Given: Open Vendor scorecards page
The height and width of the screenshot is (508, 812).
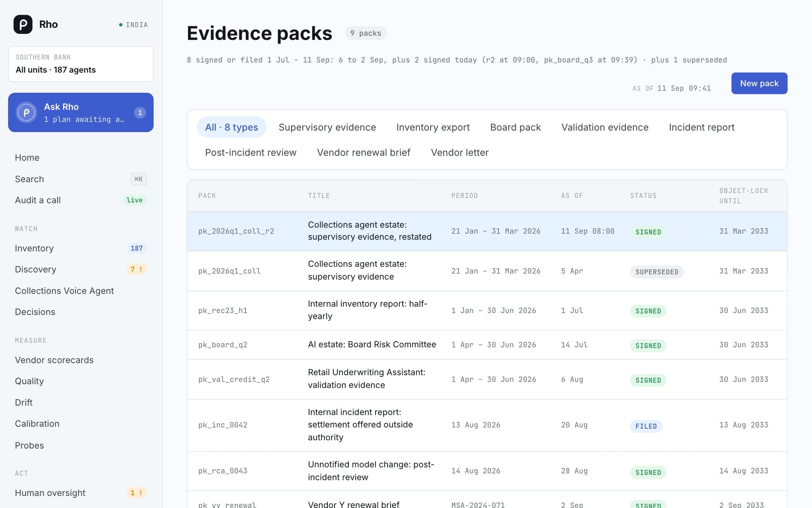Looking at the screenshot, I should coord(54,360).
